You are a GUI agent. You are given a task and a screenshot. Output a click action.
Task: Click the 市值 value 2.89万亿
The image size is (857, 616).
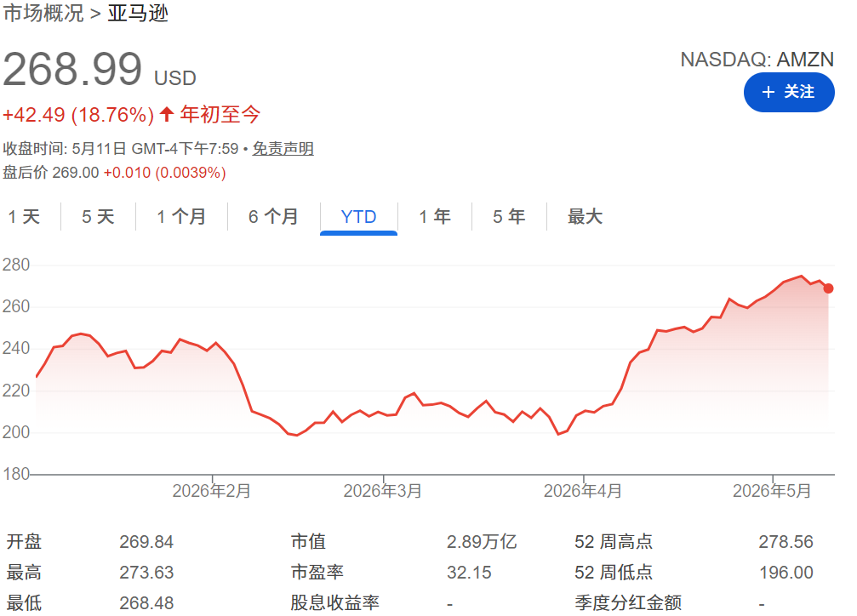click(x=482, y=542)
